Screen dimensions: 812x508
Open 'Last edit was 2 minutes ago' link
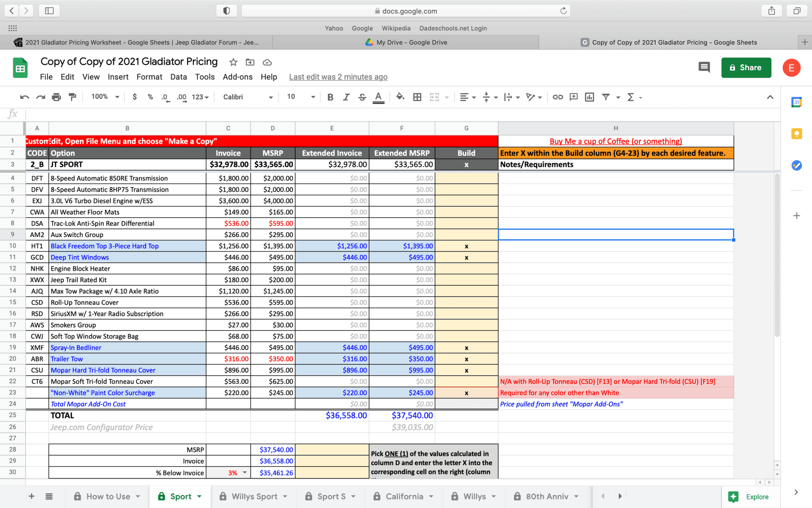coord(338,77)
